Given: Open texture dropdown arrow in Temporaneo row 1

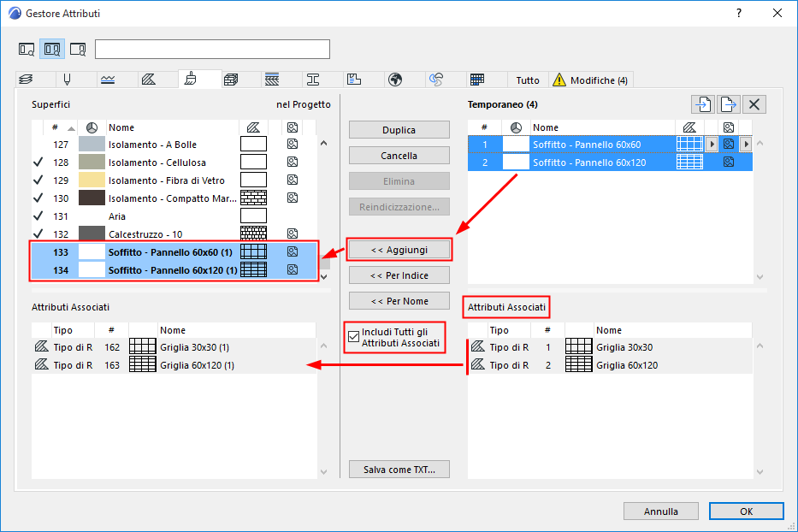Looking at the screenshot, I should (x=746, y=144).
